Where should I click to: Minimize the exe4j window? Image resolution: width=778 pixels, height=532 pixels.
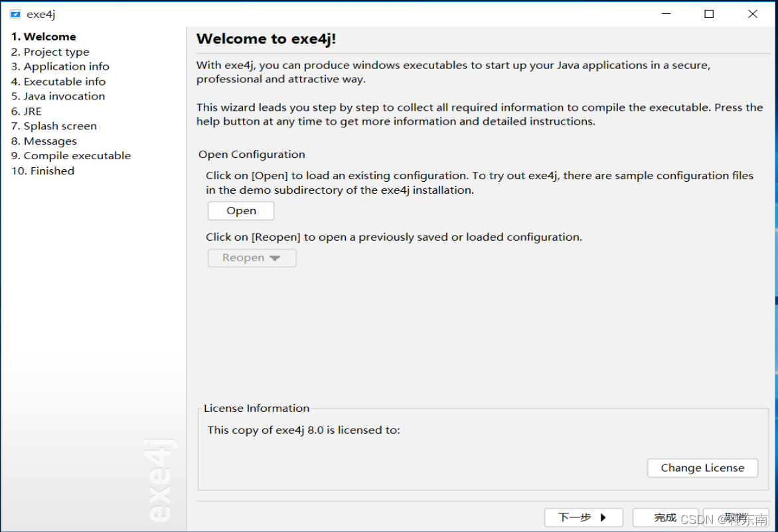point(666,14)
